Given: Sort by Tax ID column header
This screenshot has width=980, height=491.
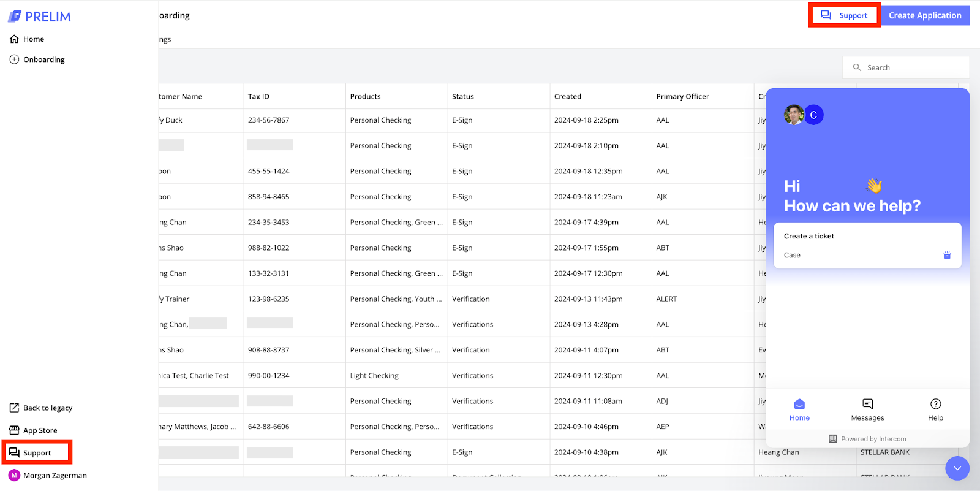Looking at the screenshot, I should point(258,97).
